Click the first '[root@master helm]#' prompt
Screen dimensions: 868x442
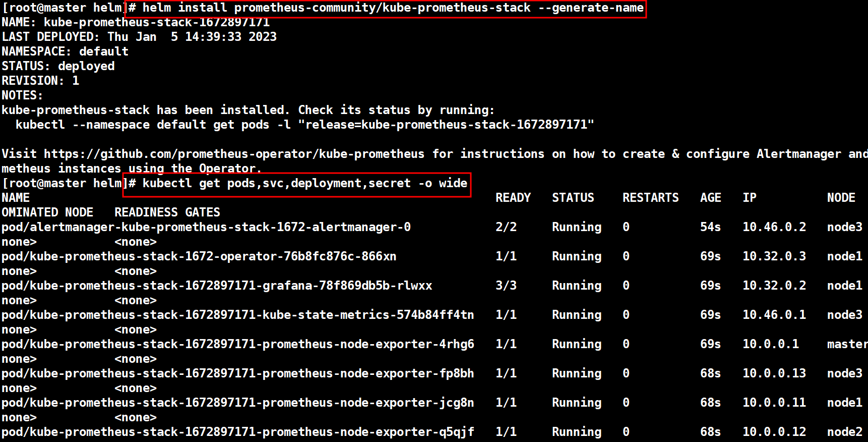tap(69, 8)
